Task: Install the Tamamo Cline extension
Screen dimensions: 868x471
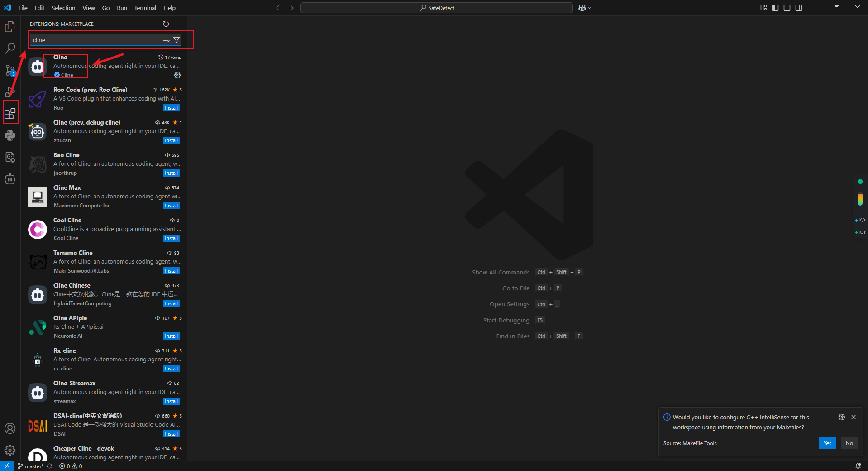Action: click(x=172, y=271)
